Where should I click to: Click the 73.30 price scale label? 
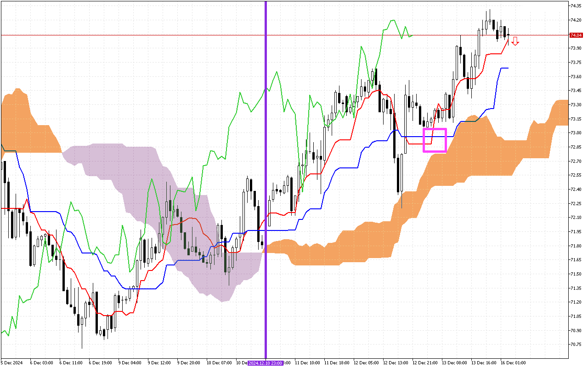(576, 105)
